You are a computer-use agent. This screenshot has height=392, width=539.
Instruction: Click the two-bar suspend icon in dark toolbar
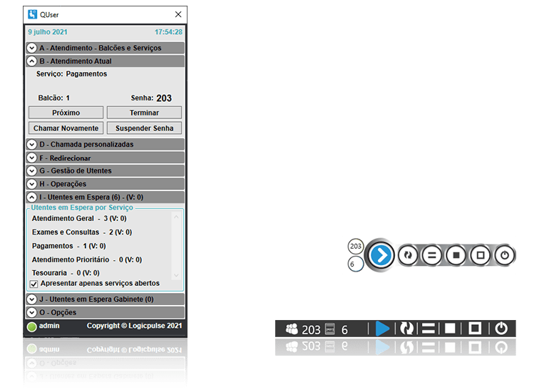(x=428, y=329)
